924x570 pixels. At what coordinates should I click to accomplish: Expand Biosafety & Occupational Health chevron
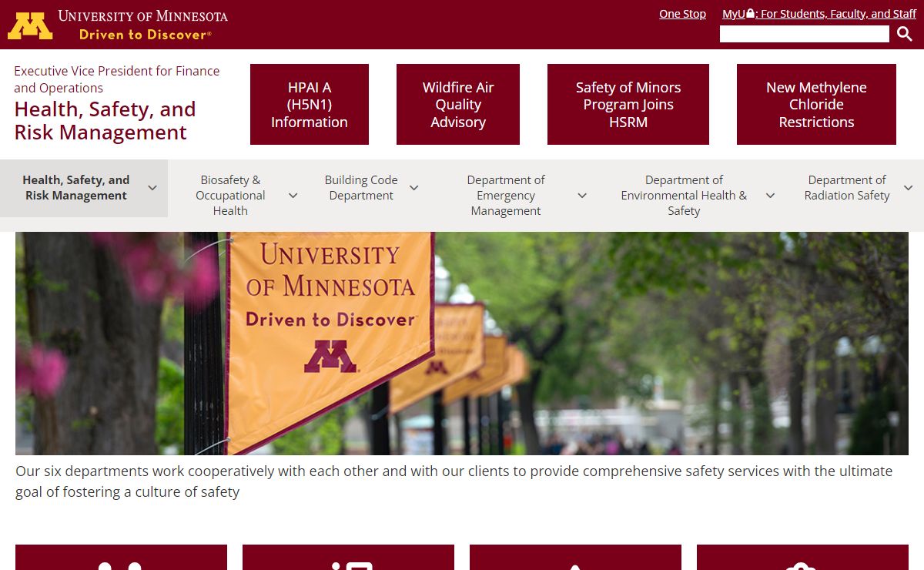(293, 196)
